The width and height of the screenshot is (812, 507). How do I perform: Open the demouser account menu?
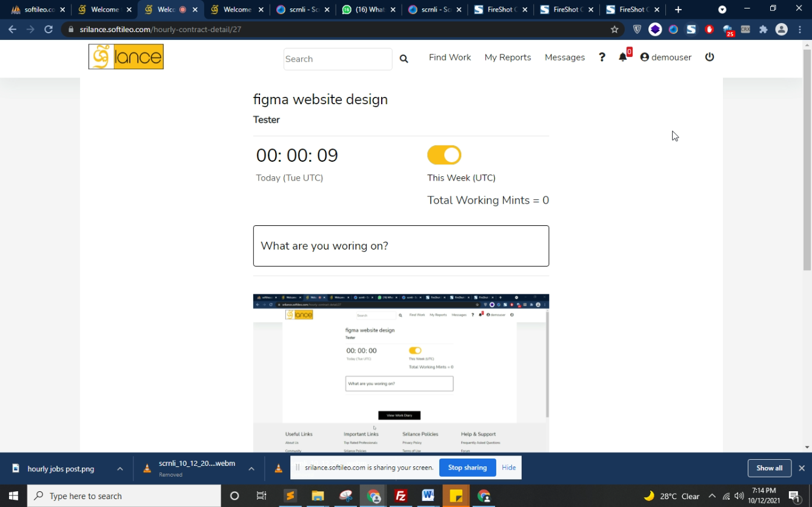[665, 57]
